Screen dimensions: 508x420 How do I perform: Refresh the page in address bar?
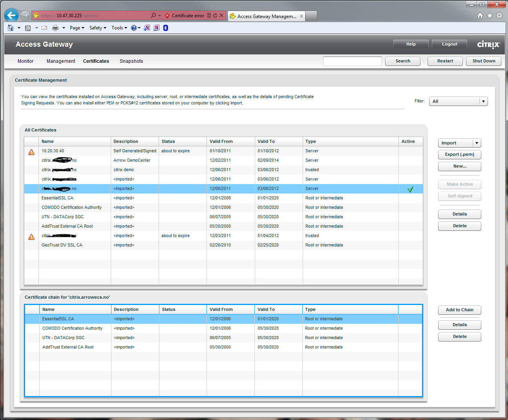point(215,15)
